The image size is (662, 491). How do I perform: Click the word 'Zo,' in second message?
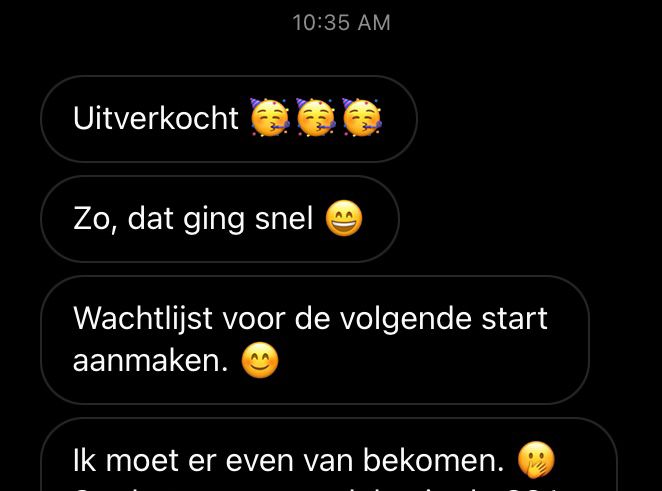tap(94, 219)
